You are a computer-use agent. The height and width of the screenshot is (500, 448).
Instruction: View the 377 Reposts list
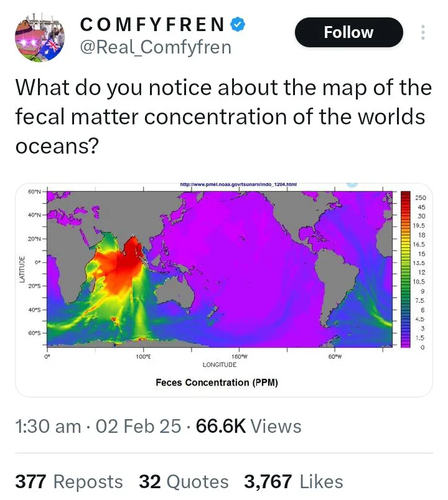tap(69, 481)
